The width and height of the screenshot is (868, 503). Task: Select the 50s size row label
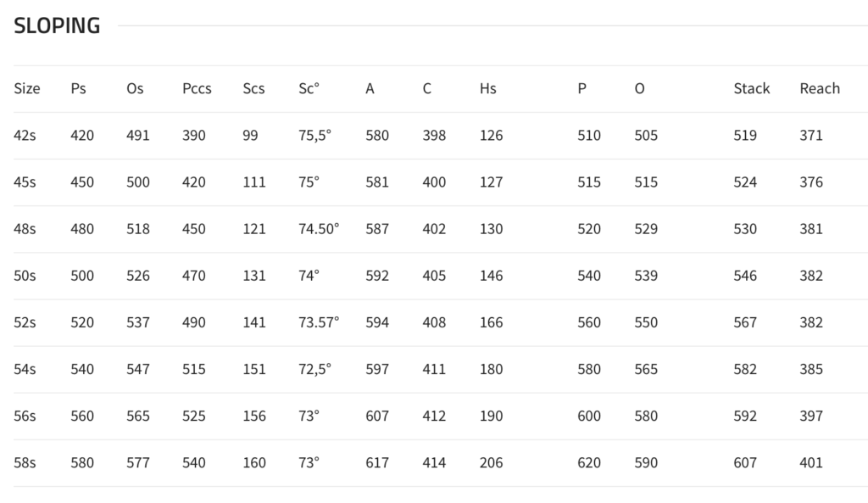coord(25,276)
